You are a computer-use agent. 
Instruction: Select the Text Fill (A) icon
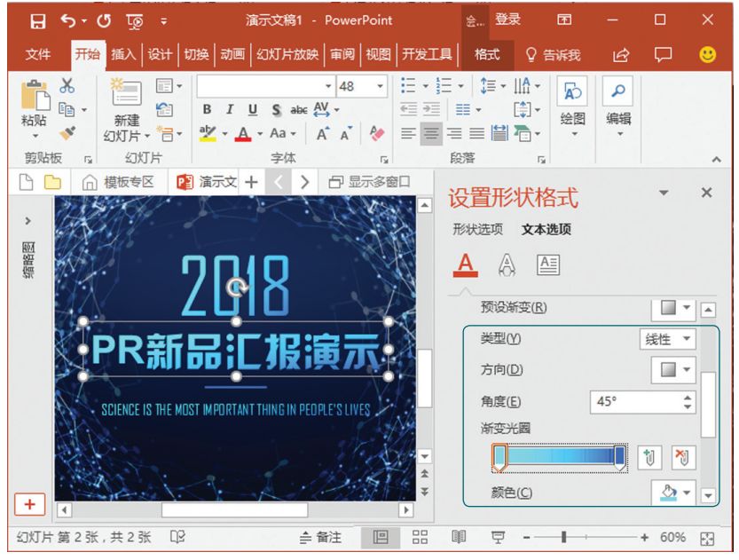(465, 264)
